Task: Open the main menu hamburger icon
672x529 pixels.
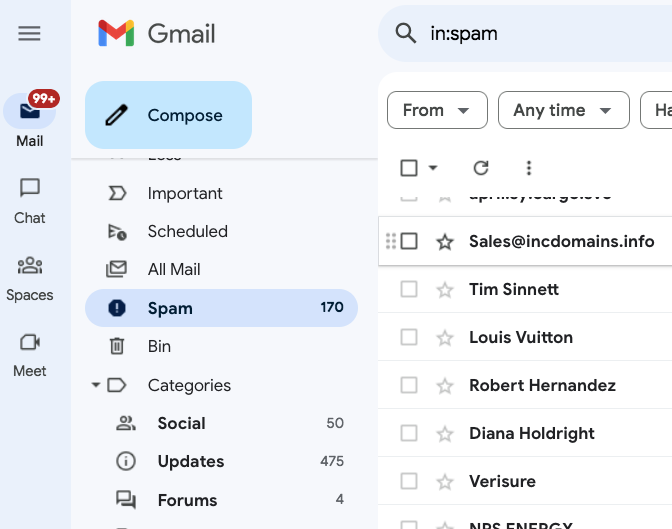Action: point(29,33)
